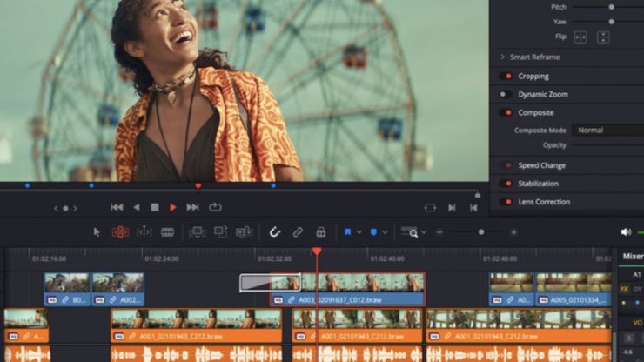The width and height of the screenshot is (644, 362).
Task: Select the arrow Selection Mode tool
Action: 97,232
